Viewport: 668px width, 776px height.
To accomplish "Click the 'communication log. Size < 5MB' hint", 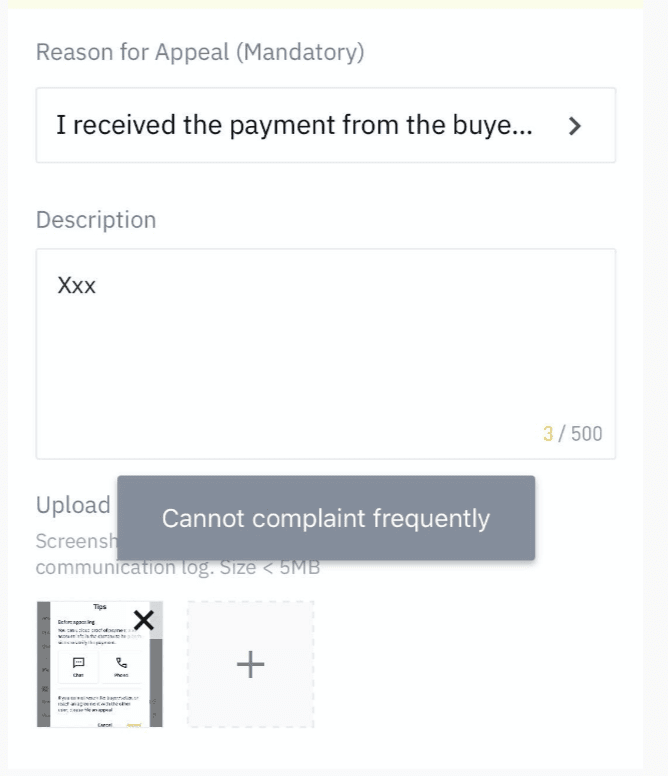I will pos(178,567).
